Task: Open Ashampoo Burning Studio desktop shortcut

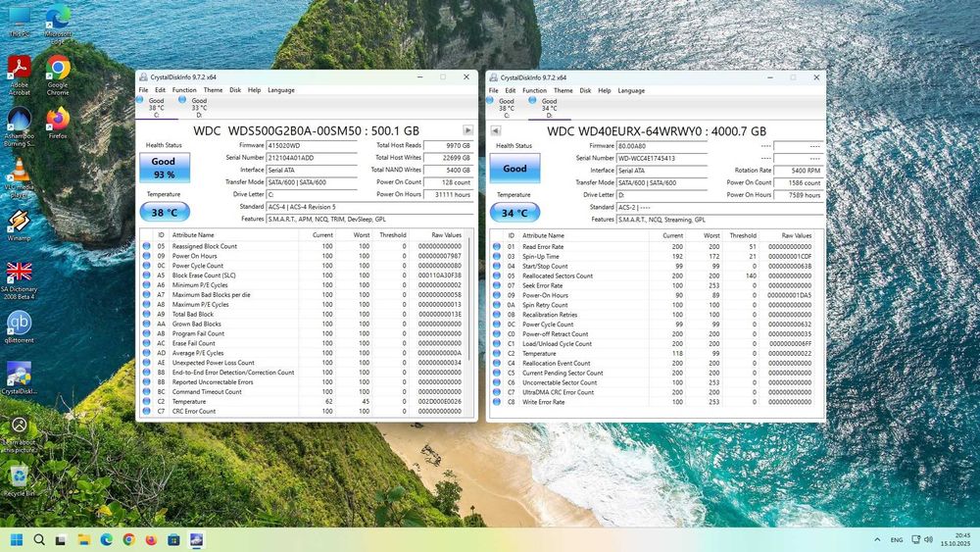Action: coord(20,126)
